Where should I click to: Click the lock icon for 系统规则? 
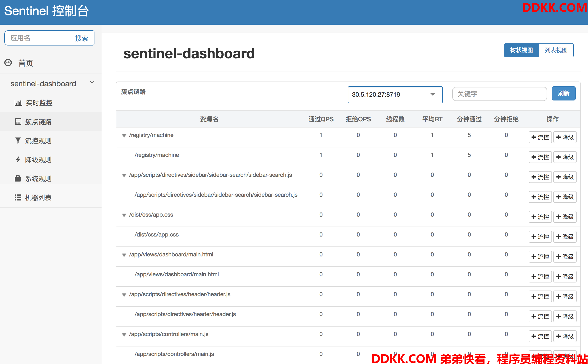click(x=18, y=178)
